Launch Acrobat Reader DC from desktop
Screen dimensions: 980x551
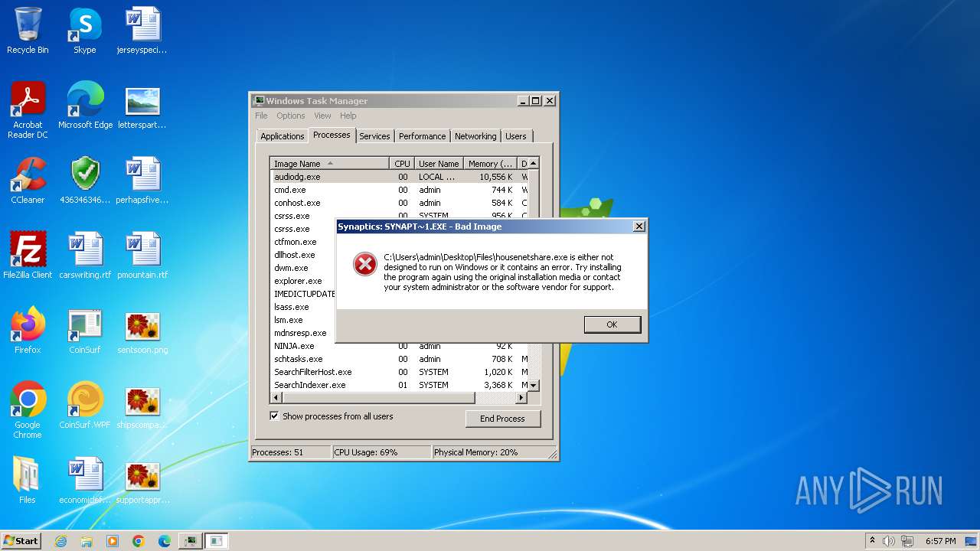[x=28, y=109]
